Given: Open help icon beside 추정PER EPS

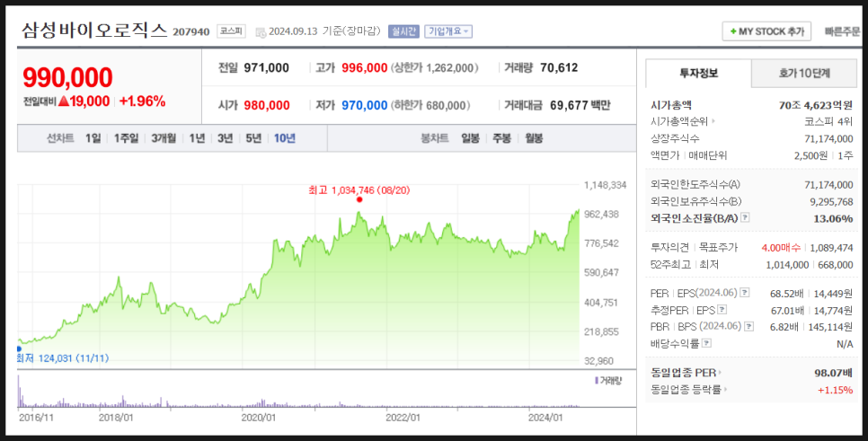Looking at the screenshot, I should (722, 310).
